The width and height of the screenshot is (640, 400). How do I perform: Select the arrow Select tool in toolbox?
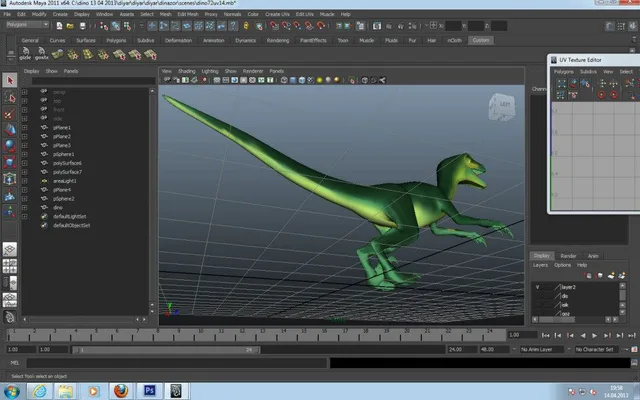pyautogui.click(x=10, y=80)
